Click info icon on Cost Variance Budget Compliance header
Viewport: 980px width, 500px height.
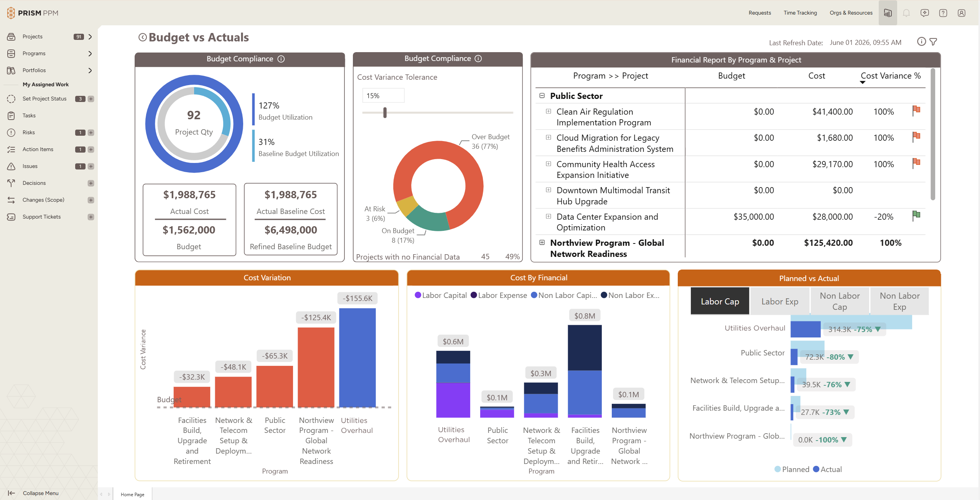pos(478,58)
